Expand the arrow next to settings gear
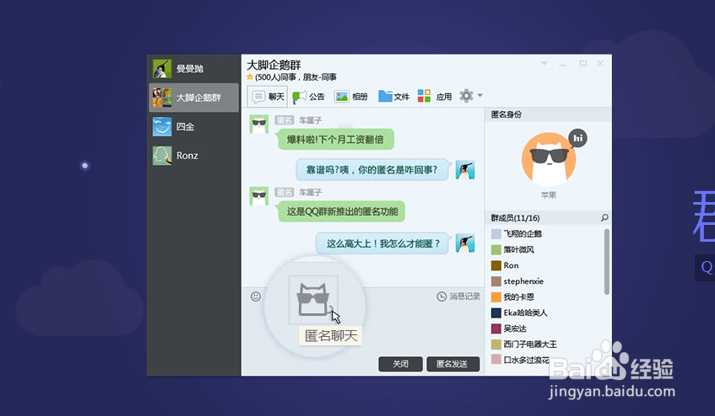 pyautogui.click(x=480, y=96)
